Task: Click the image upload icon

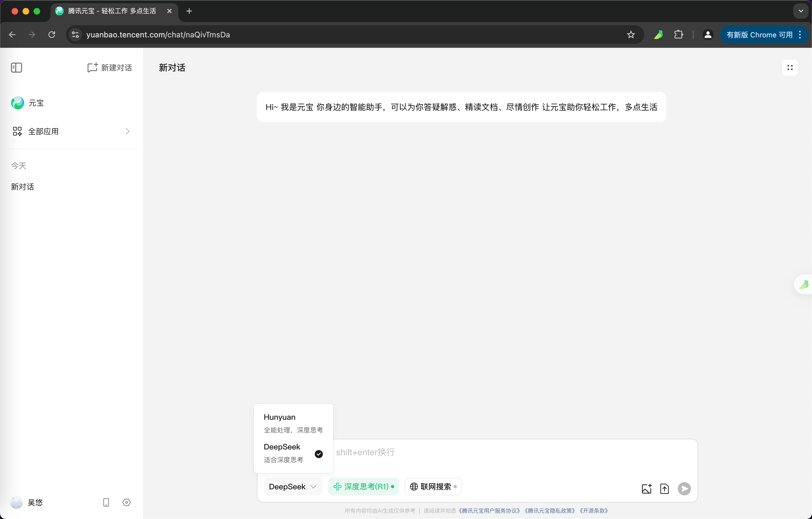Action: pyautogui.click(x=646, y=488)
